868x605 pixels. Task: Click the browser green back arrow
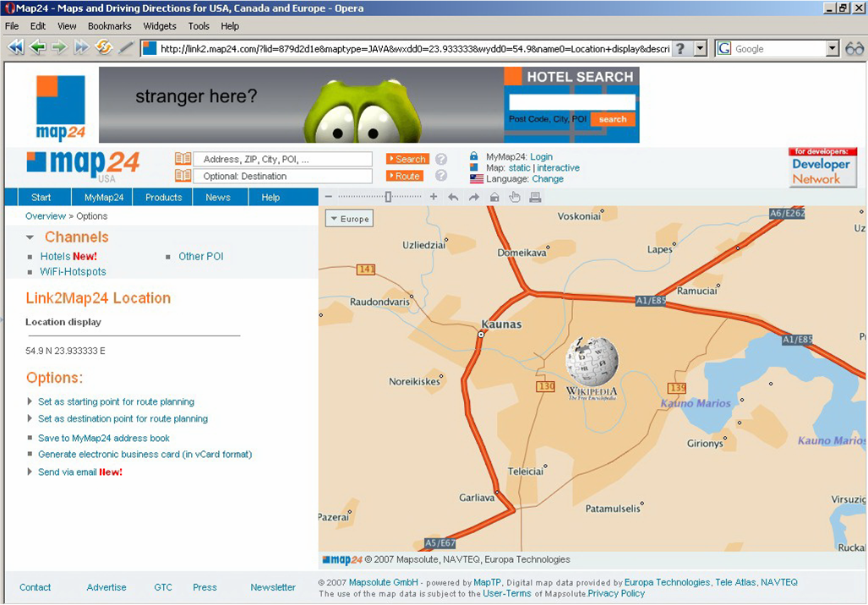click(38, 48)
